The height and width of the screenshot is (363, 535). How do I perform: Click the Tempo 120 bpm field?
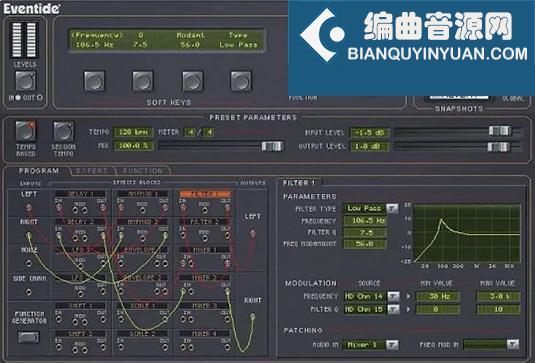coord(133,132)
